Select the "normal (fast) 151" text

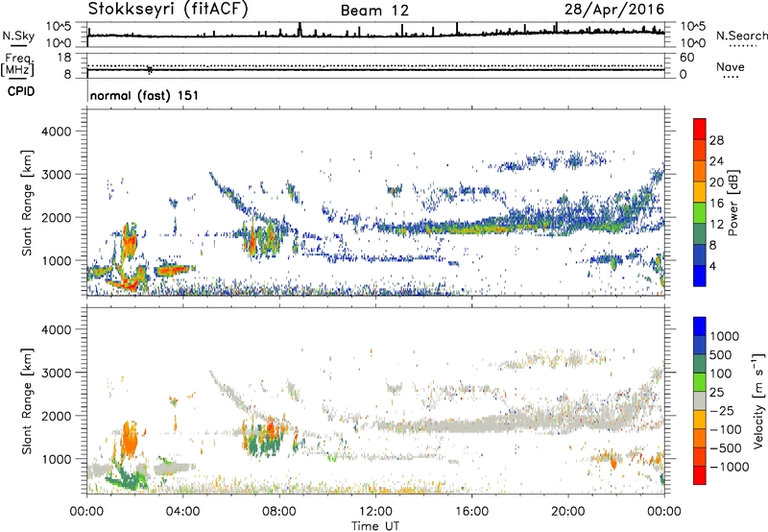point(145,95)
